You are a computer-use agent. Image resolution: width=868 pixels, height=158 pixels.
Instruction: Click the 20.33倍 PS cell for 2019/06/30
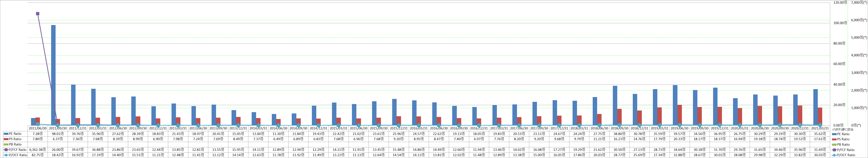[680, 139]
